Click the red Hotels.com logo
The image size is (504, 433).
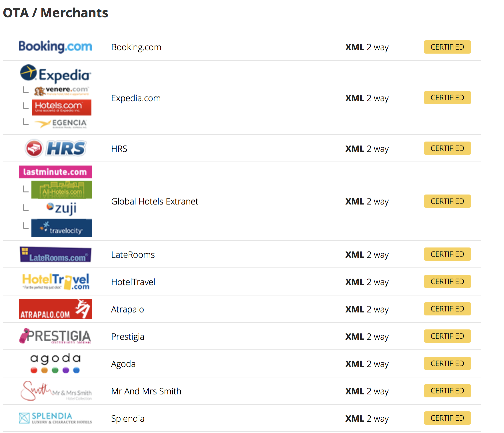[x=61, y=107]
